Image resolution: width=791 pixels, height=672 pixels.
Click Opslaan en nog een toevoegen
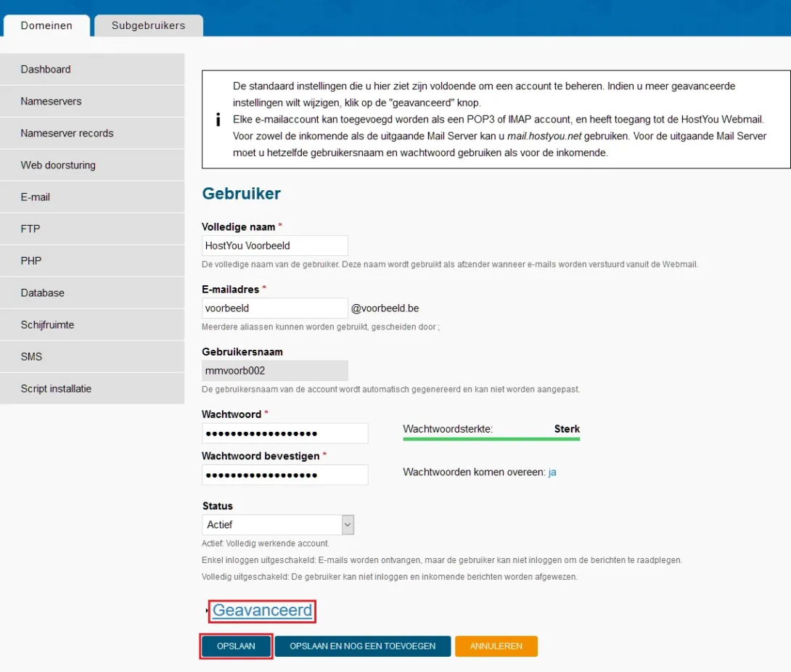click(362, 646)
